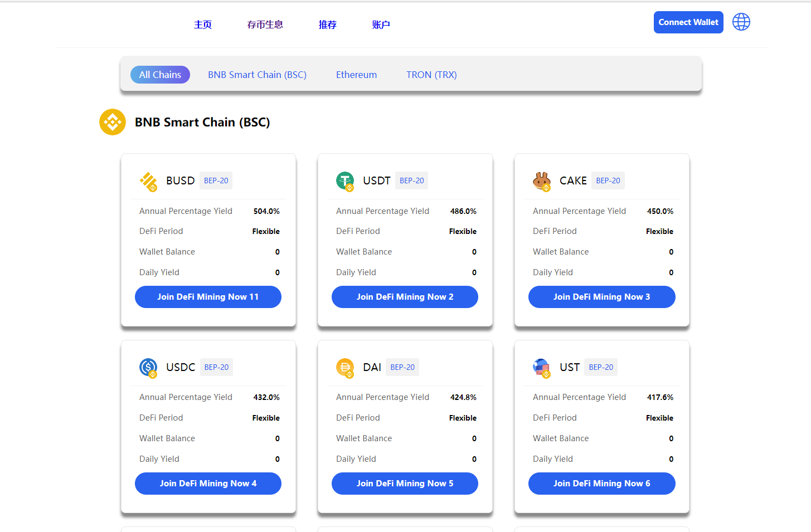Click the BNB Smart Chain (BSC) section heading
The width and height of the screenshot is (811, 532).
202,122
